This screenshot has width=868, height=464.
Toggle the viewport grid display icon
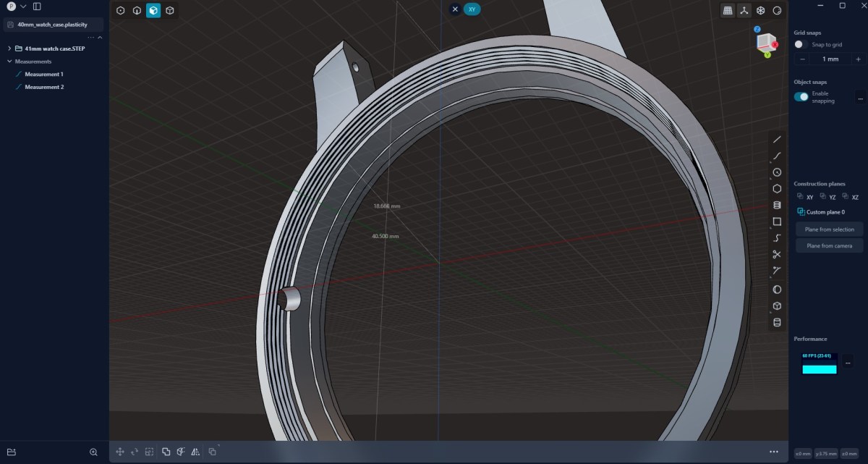(728, 11)
